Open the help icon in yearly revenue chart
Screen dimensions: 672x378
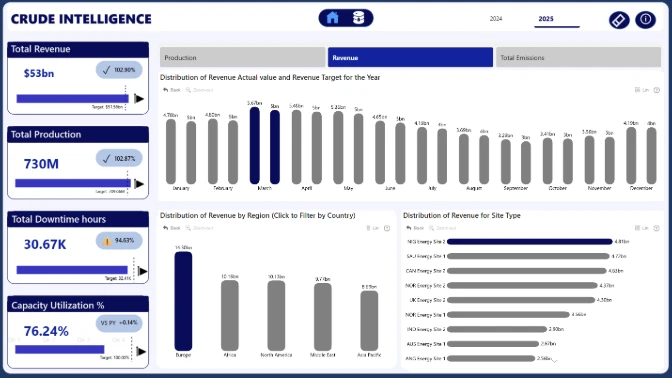click(657, 90)
